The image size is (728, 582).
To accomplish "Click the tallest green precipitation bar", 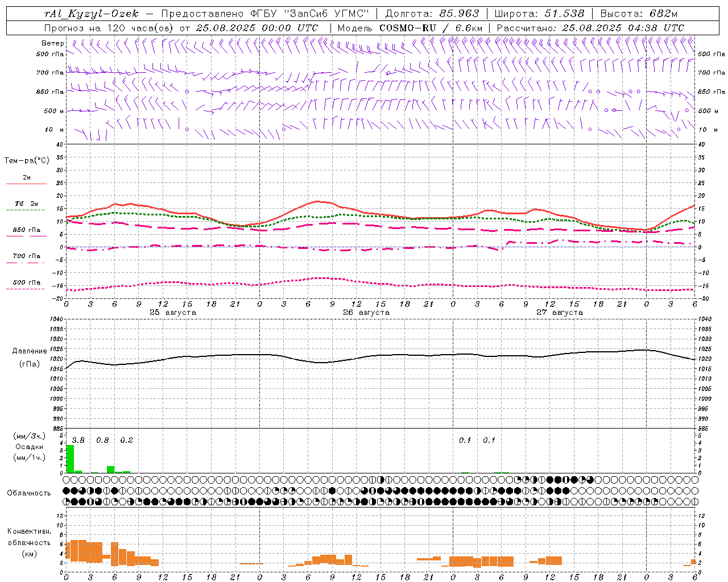I will (x=70, y=459).
